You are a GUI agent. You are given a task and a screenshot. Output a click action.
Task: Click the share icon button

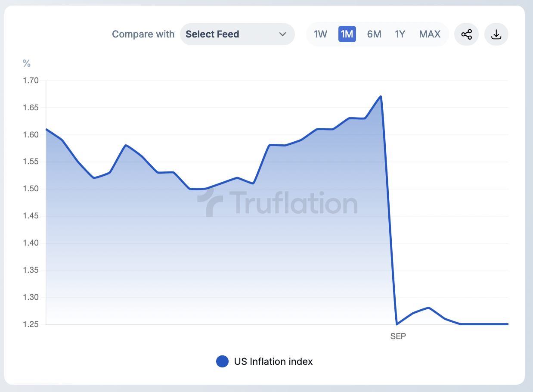click(x=466, y=34)
